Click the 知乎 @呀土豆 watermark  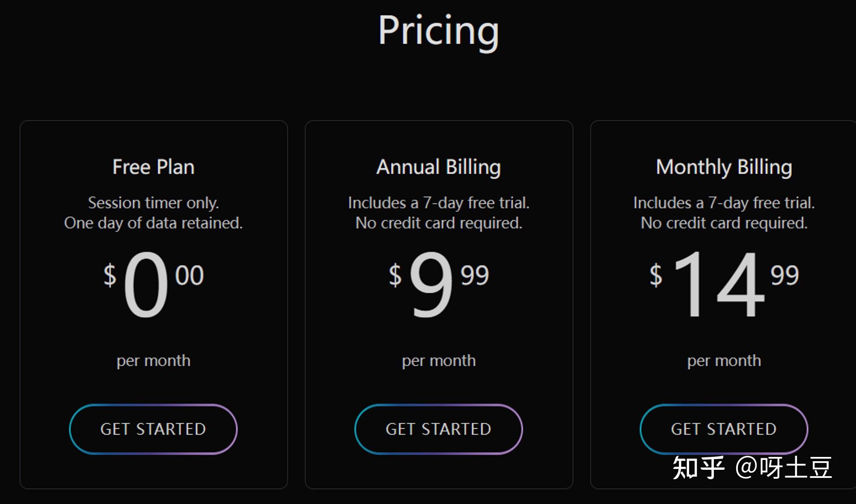(x=752, y=467)
